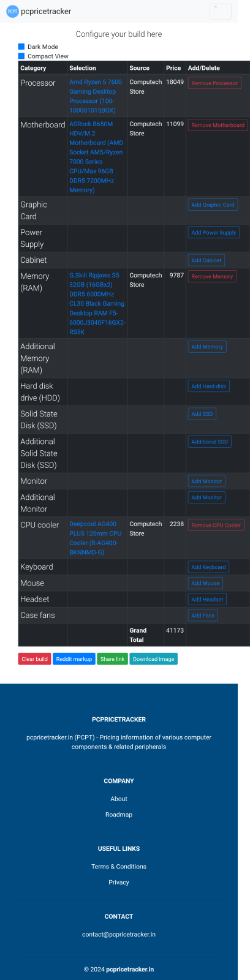Click Add Graphic Card button
Image resolution: width=250 pixels, height=980 pixels.
coord(213,205)
